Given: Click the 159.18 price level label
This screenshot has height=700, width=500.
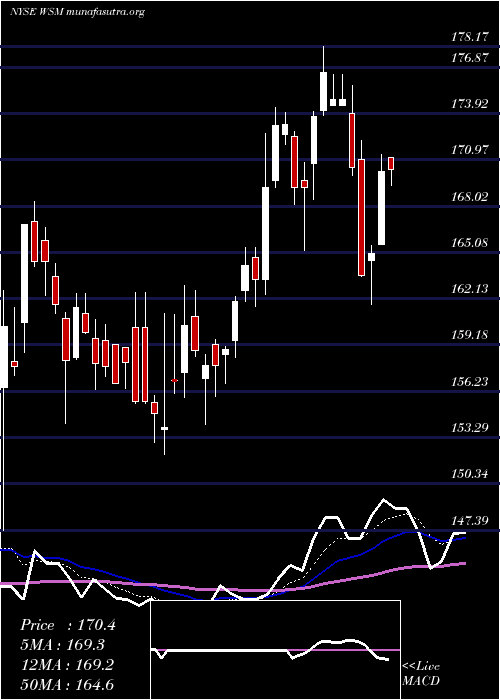Looking at the screenshot, I should coord(469,335).
